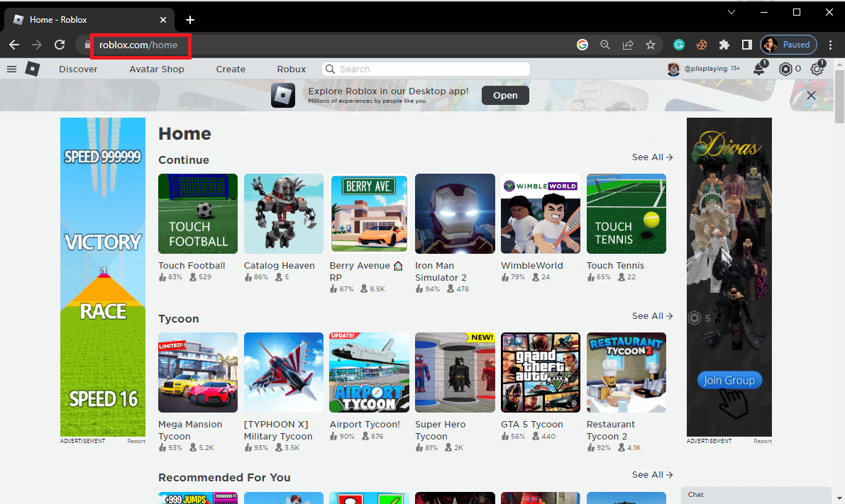Image resolution: width=845 pixels, height=504 pixels.
Task: Bookmark this page with the star icon
Action: click(x=651, y=45)
